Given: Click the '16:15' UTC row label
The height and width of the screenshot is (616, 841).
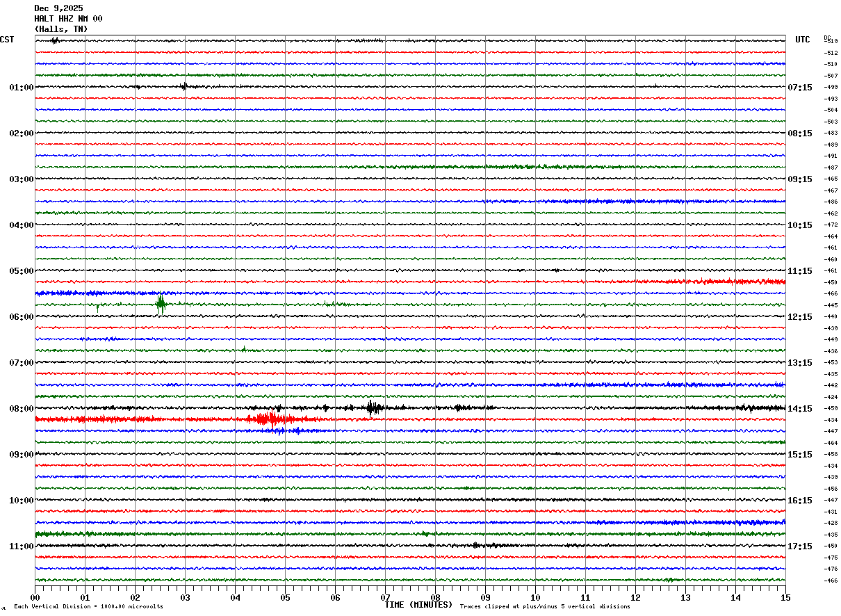Looking at the screenshot, I should [x=799, y=500].
